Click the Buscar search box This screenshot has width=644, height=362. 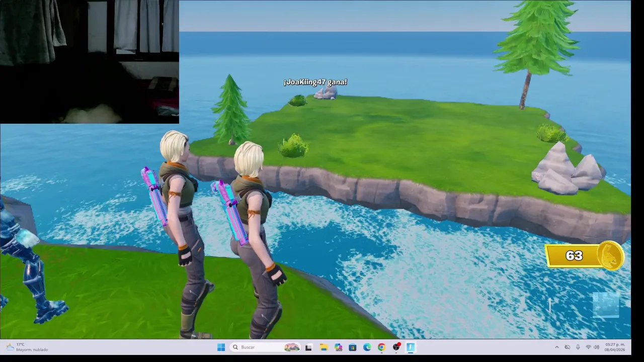[x=266, y=347]
